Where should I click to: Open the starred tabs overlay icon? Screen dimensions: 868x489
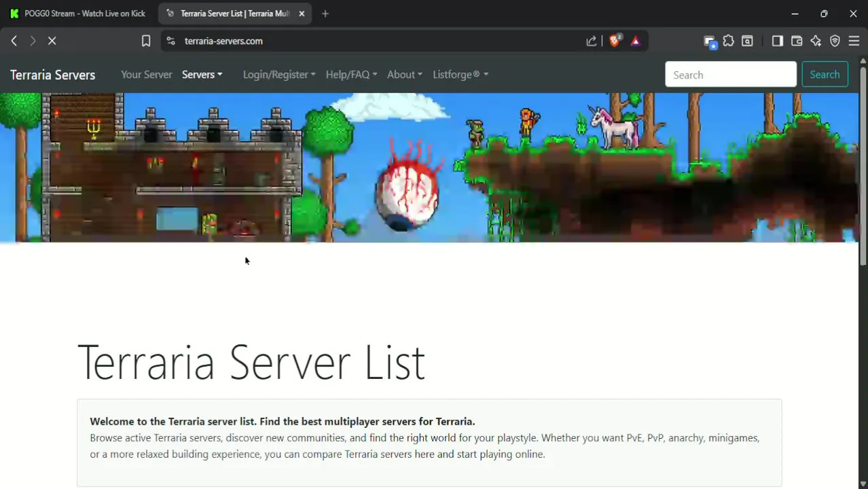click(710, 41)
